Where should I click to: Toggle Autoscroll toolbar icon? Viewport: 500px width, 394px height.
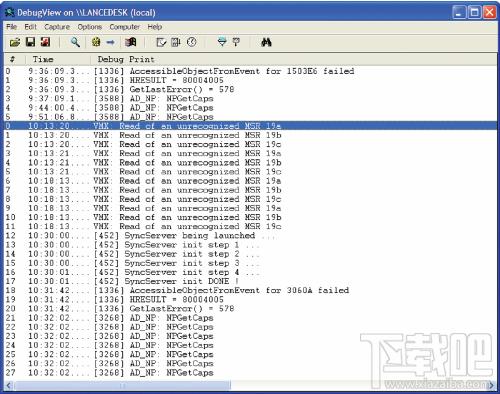pos(176,42)
